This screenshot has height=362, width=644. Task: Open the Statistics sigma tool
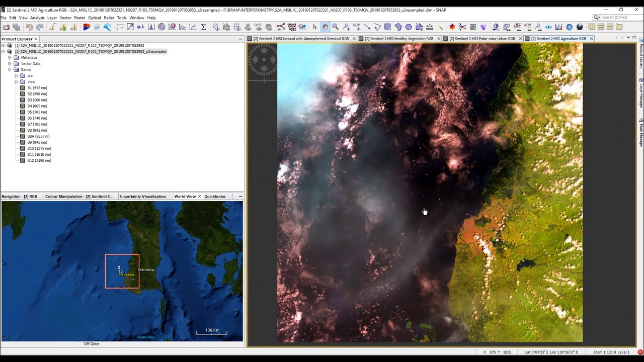[x=203, y=27]
